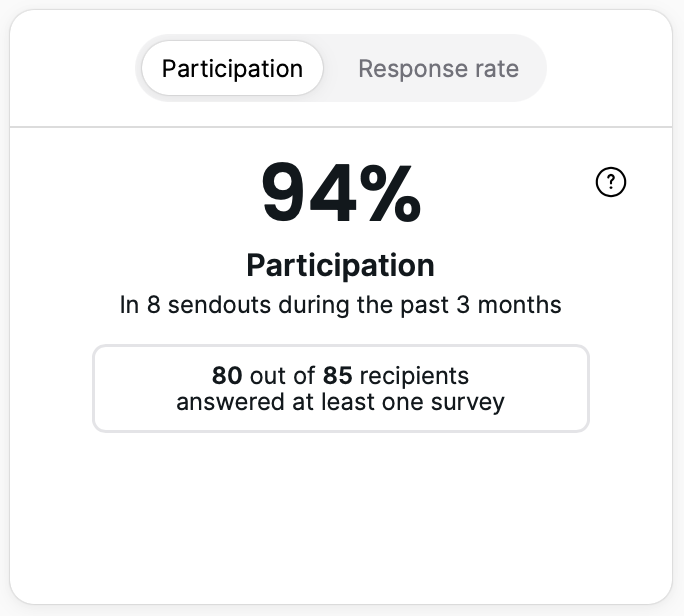This screenshot has height=616, width=684.
Task: Click the bold number 85
Action: pos(337,376)
